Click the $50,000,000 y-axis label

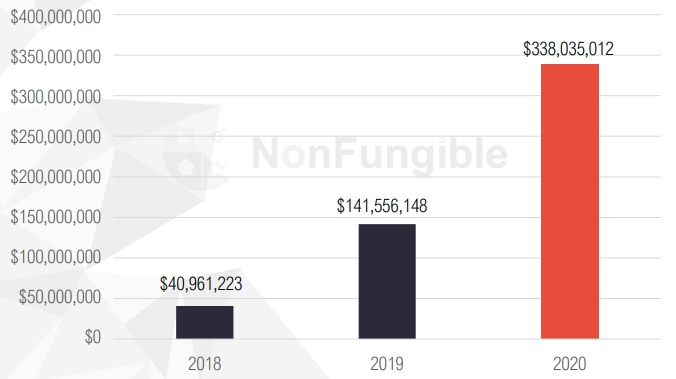click(x=59, y=297)
